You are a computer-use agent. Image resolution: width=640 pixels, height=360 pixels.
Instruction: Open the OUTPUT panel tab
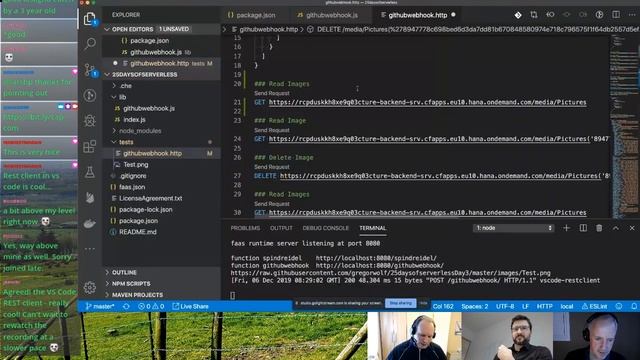pos(281,228)
